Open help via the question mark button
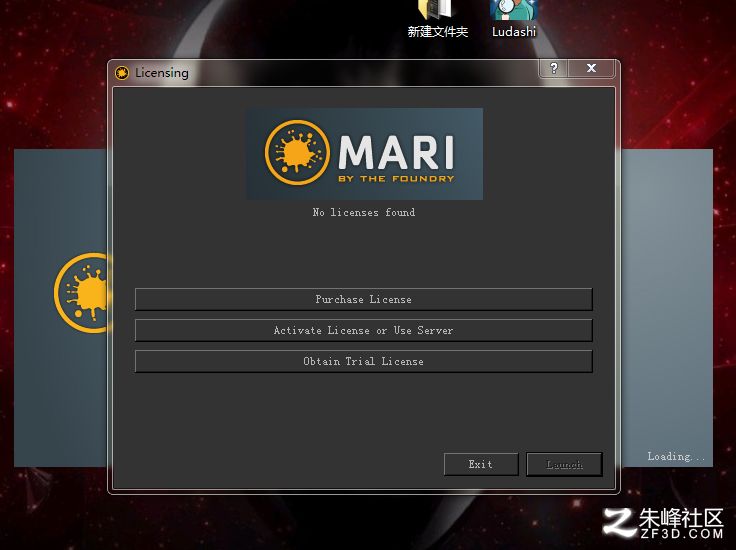Screen dimensions: 736x550 tap(553, 69)
